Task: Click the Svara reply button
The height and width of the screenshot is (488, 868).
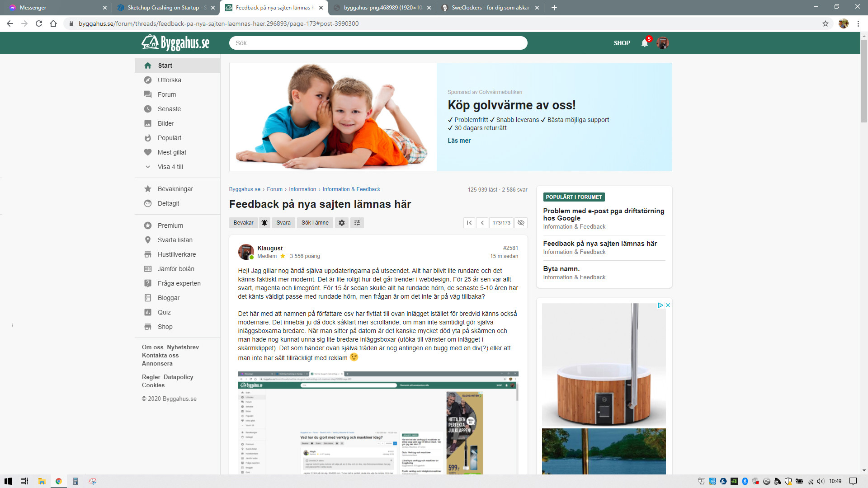Action: (x=283, y=223)
